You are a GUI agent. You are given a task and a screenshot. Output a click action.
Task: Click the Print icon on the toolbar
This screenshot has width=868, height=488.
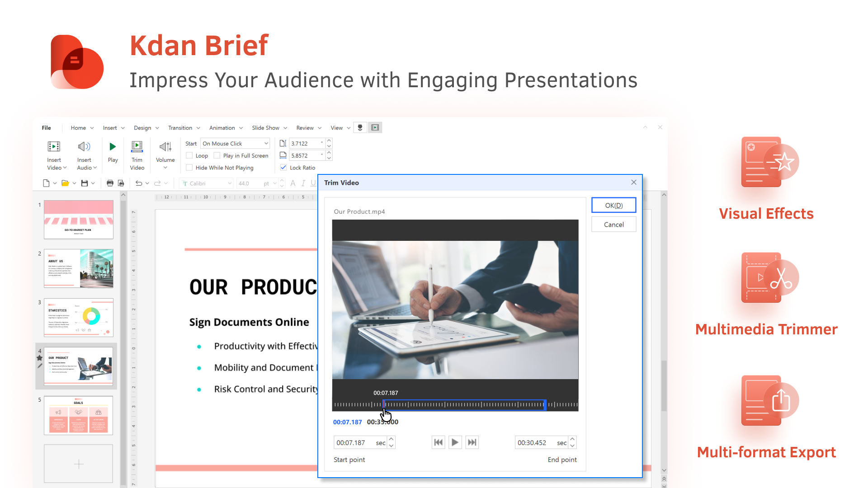[x=109, y=183]
